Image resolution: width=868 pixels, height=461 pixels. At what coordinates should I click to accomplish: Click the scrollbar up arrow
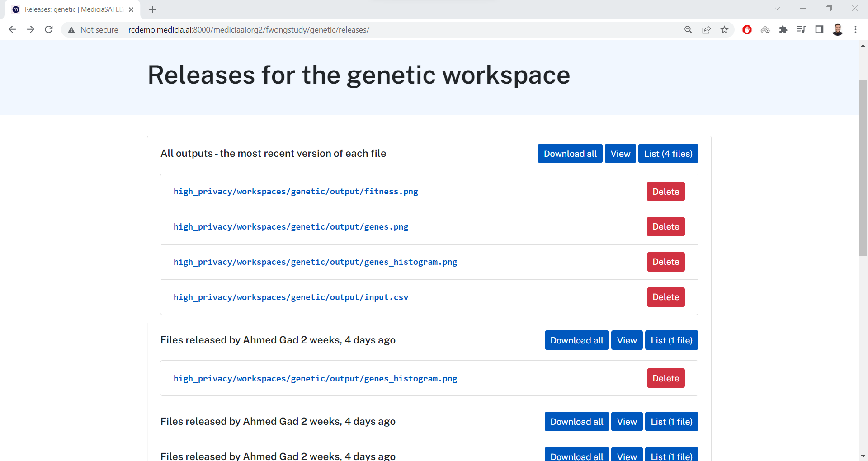(863, 45)
